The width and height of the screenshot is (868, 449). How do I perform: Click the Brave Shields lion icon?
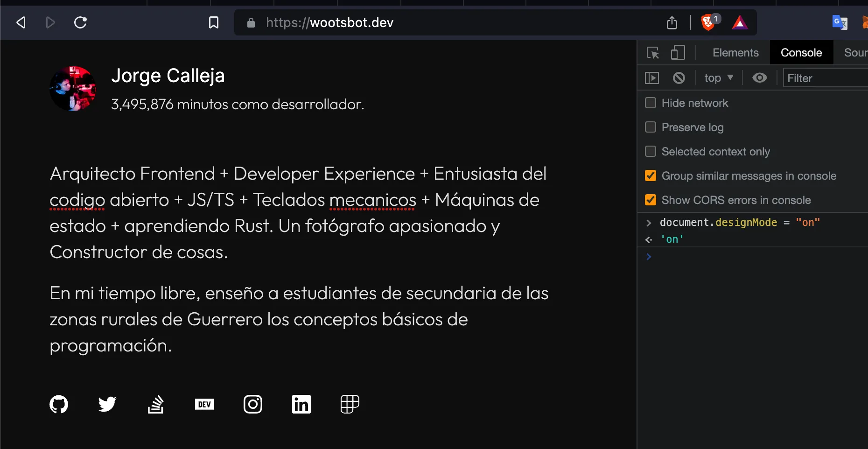tap(708, 22)
